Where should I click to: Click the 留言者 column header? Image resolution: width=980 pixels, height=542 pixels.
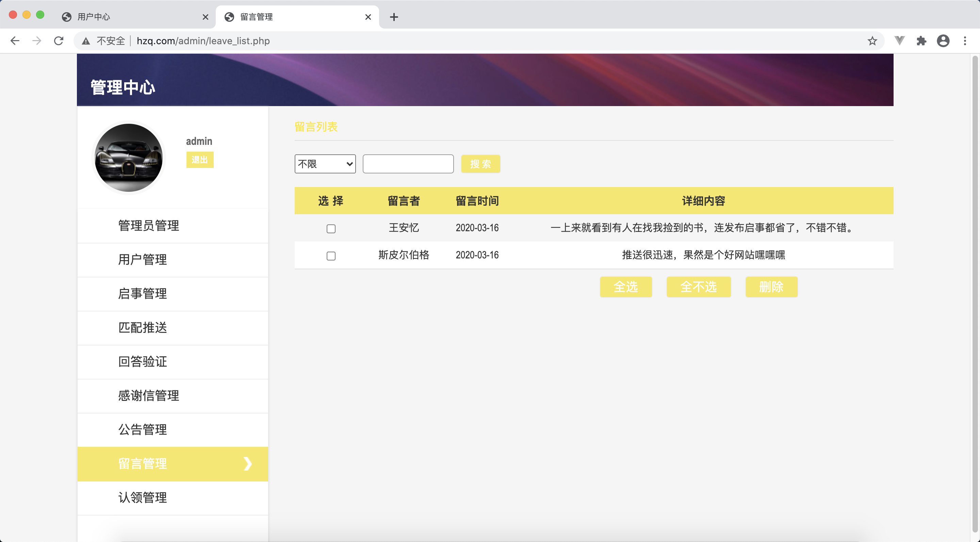[404, 201]
